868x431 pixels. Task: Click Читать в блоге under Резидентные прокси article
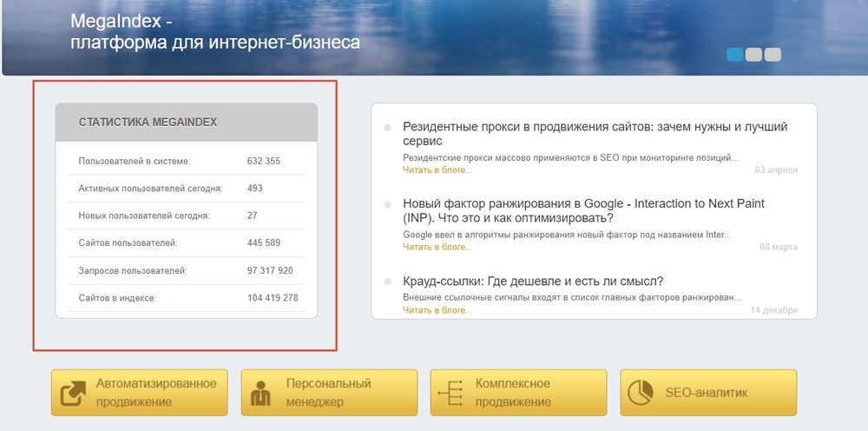point(437,170)
